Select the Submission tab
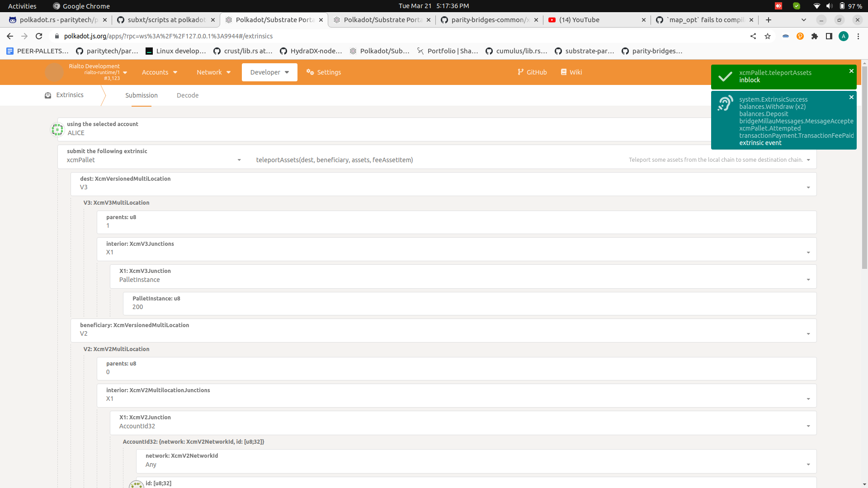The image size is (868, 488). click(x=142, y=95)
